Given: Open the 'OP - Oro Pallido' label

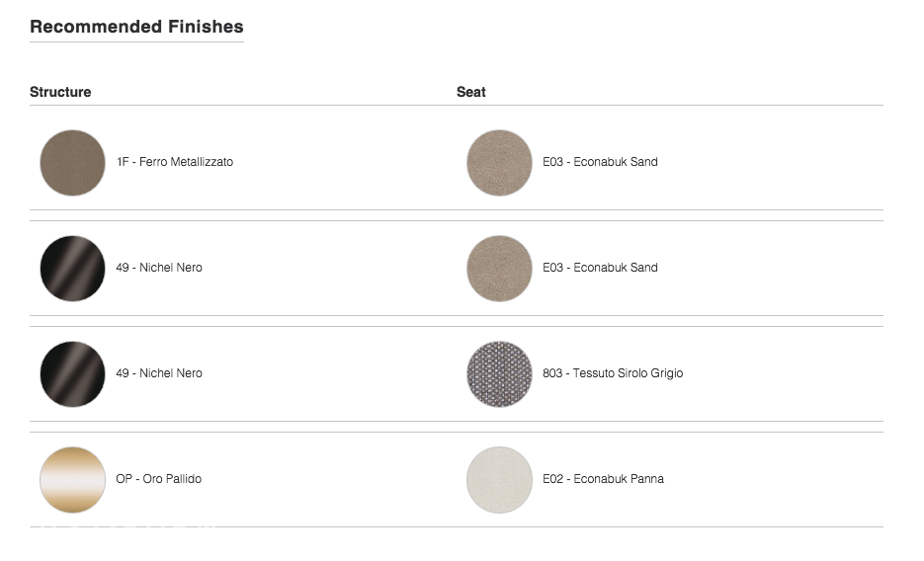Looking at the screenshot, I should pyautogui.click(x=158, y=479).
